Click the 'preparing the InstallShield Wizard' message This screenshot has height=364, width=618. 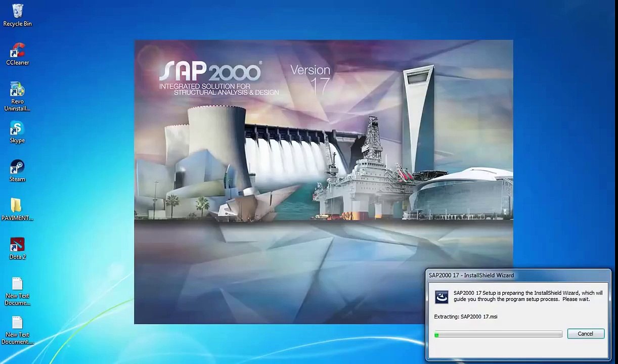click(528, 296)
